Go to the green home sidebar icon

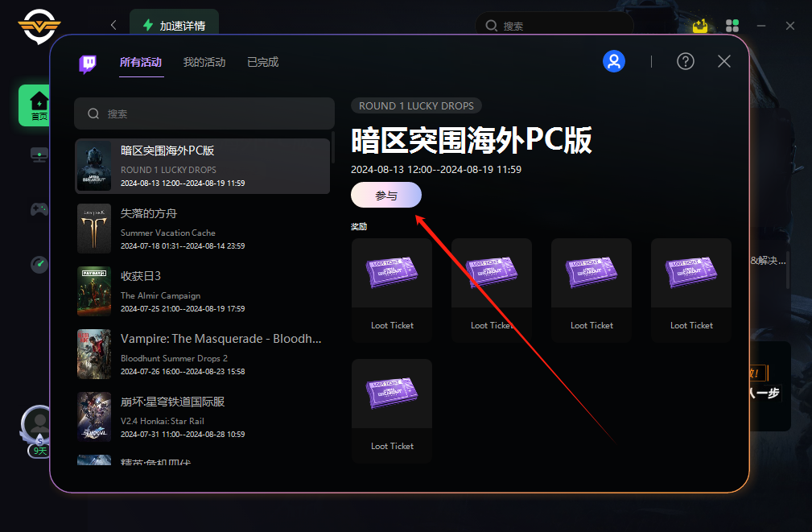point(35,105)
